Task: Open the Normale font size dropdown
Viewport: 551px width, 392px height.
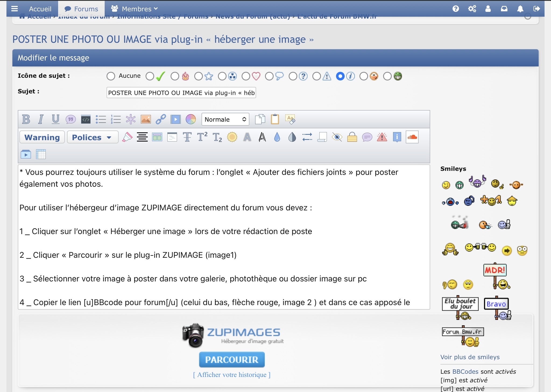Action: click(225, 119)
